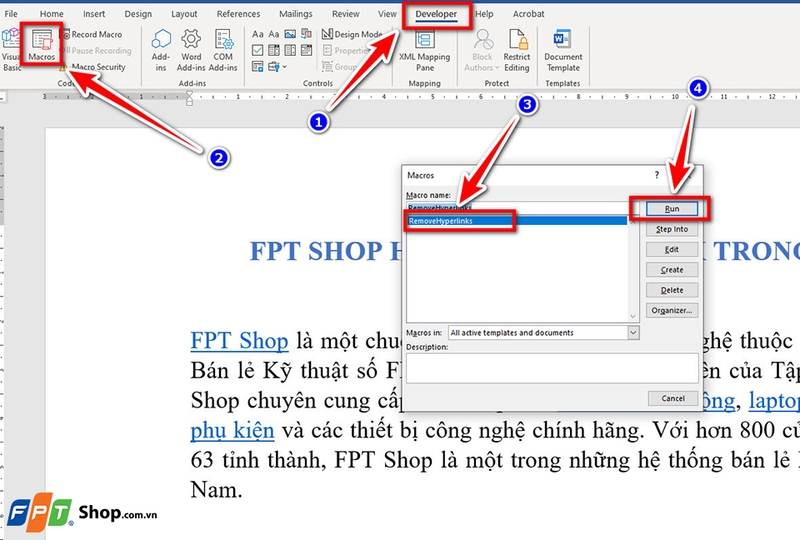
Task: Toggle Design Mode
Action: tap(352, 34)
